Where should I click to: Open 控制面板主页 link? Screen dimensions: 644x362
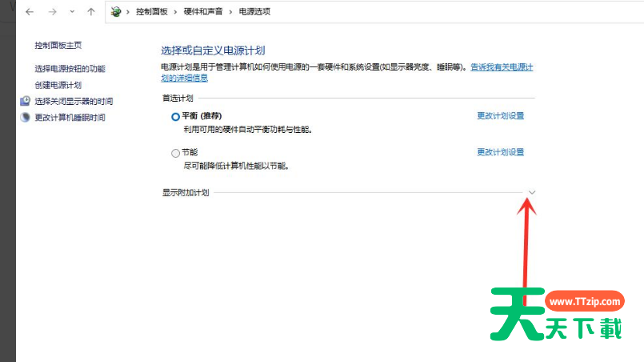click(58, 45)
